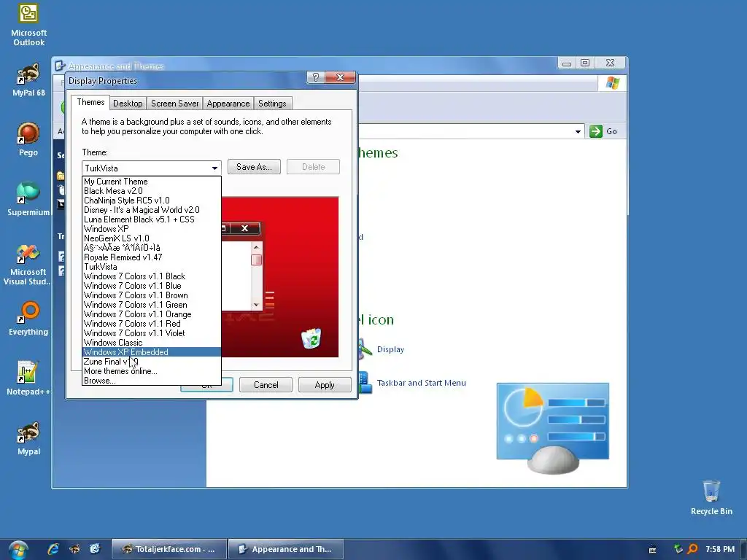This screenshot has height=560, width=747.
Task: Select Windows 7 Colors v1.1 Orange
Action: (x=152, y=314)
